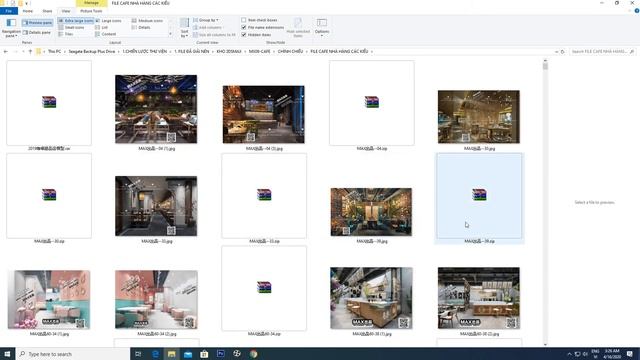
Task: Select Medium icons layout
Action: [x=147, y=20]
